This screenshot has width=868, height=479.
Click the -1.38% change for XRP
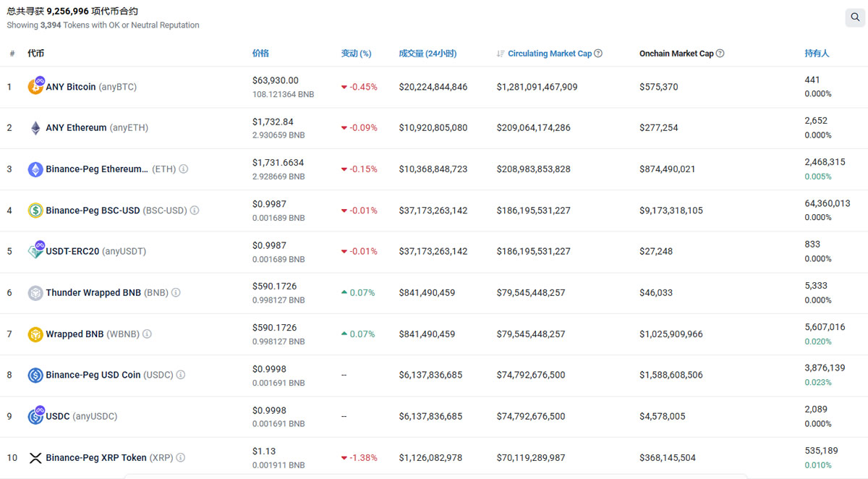point(359,458)
